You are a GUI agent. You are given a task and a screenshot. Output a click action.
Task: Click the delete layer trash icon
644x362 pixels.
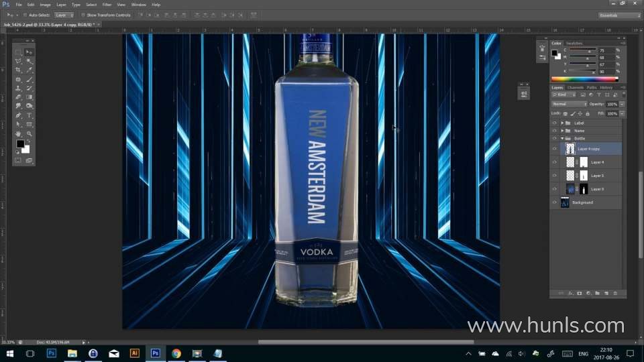point(615,293)
